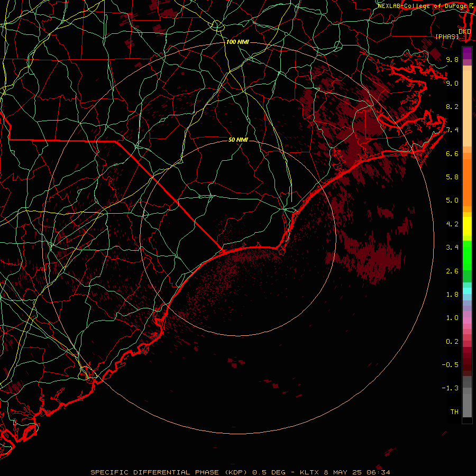Click the -1.3 scale value
Image resolution: width=476 pixels, height=476 pixels.
[x=450, y=388]
